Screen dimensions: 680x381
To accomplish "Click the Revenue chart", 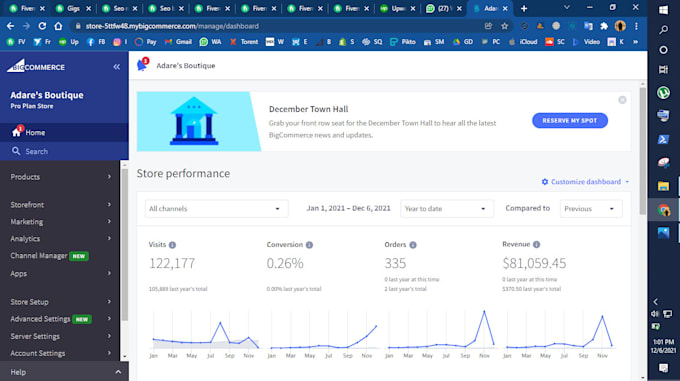I will [559, 334].
